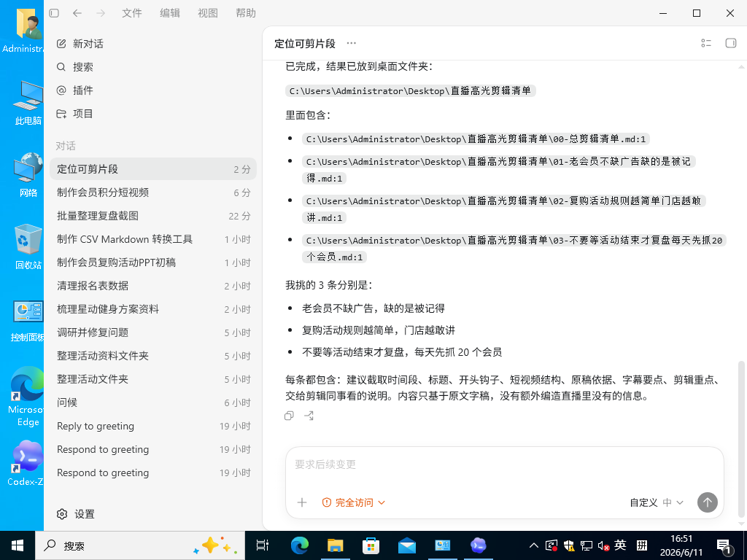Open the 00-总剪辑清单.md file link

coord(476,139)
